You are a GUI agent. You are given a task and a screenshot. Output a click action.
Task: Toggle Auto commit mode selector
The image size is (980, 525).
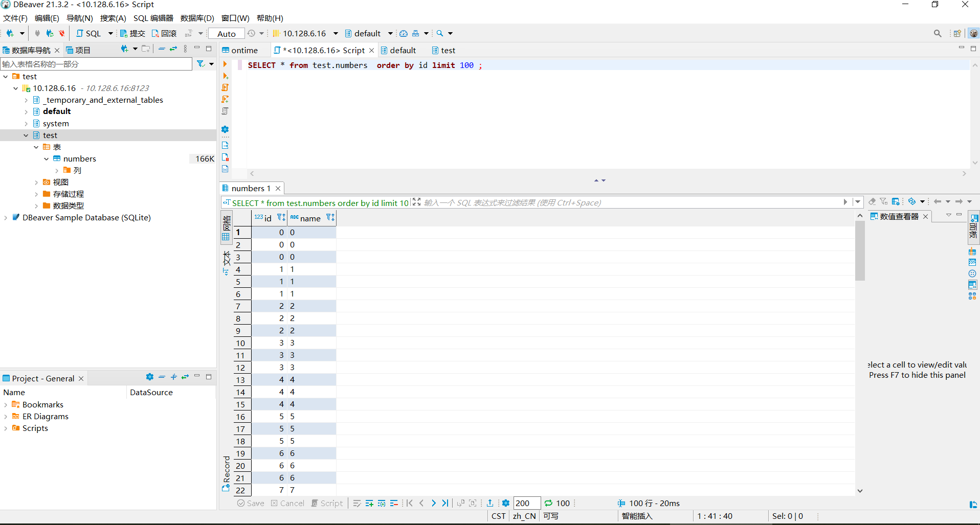(226, 33)
